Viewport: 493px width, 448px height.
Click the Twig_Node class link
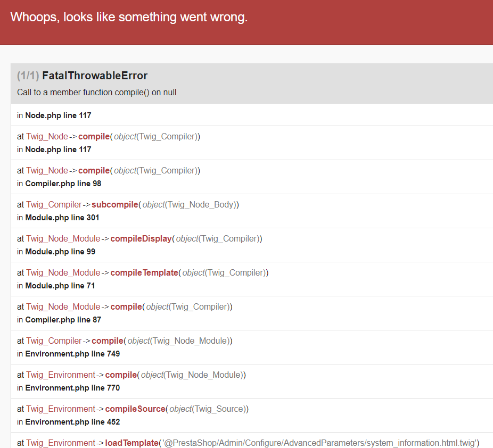[47, 136]
